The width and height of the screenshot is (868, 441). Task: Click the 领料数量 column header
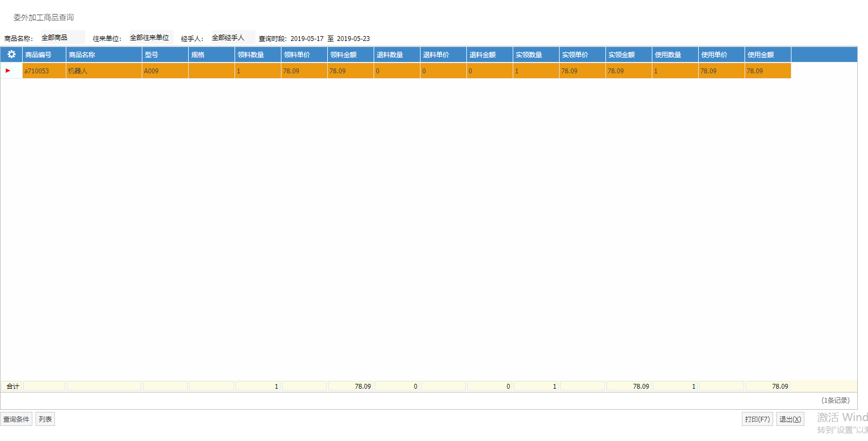pyautogui.click(x=258, y=54)
